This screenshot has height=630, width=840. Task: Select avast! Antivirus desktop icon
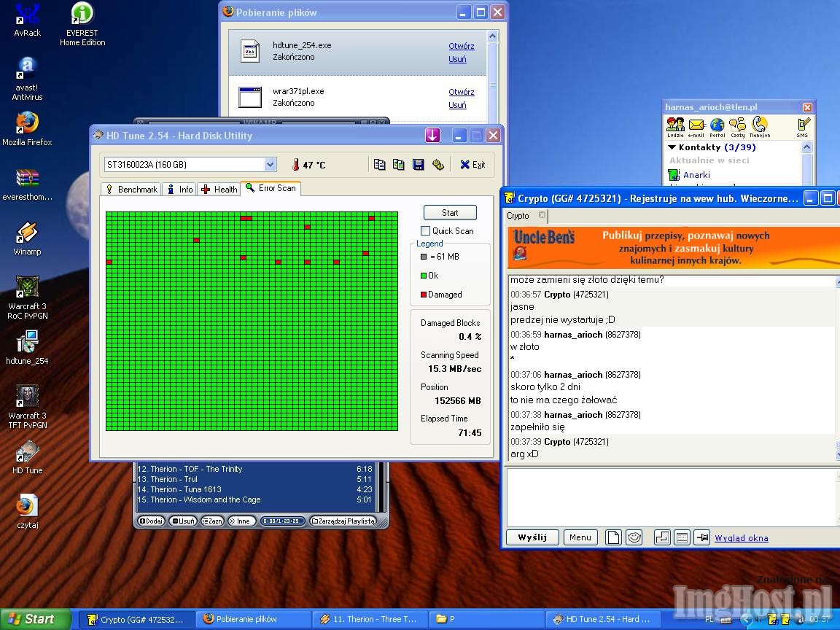(27, 79)
